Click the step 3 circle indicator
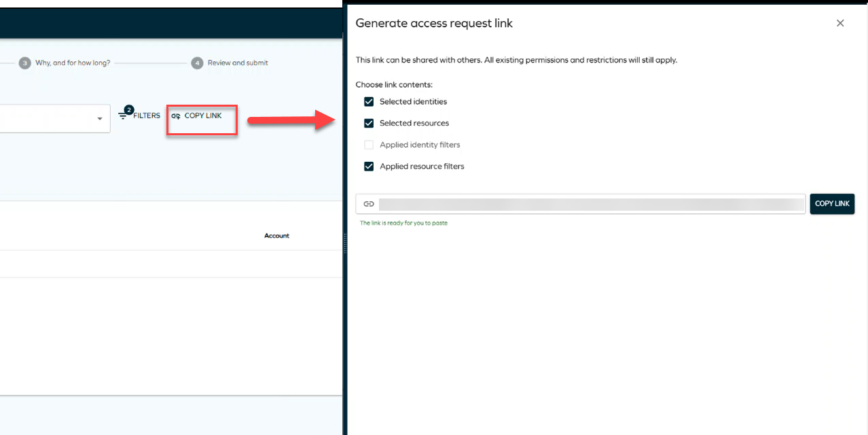The width and height of the screenshot is (868, 435). pos(24,63)
